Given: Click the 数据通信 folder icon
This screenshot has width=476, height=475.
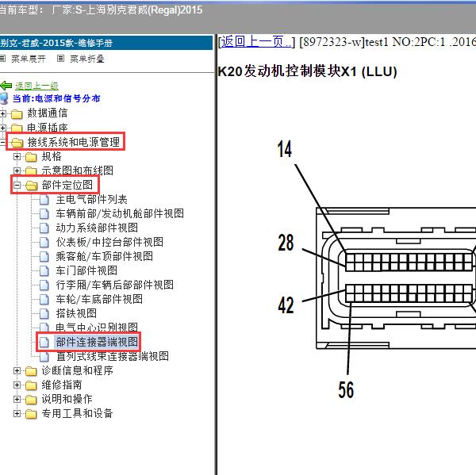Looking at the screenshot, I should (17, 114).
